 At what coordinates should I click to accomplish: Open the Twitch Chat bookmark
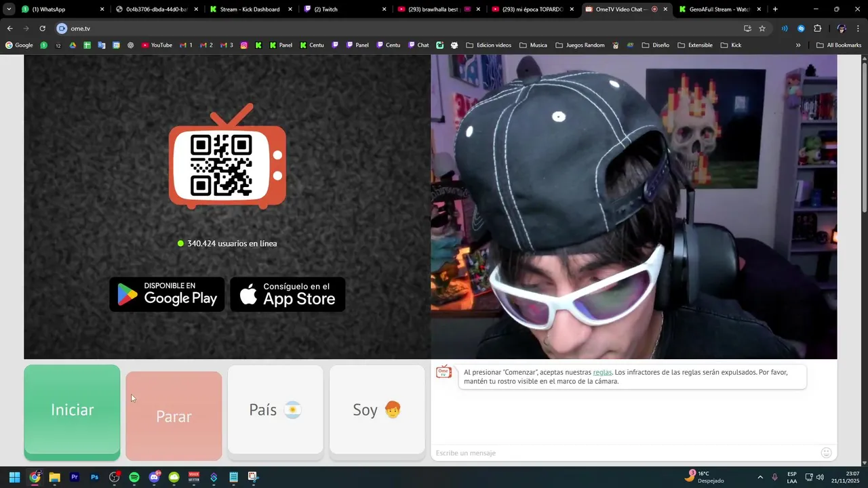(x=418, y=45)
